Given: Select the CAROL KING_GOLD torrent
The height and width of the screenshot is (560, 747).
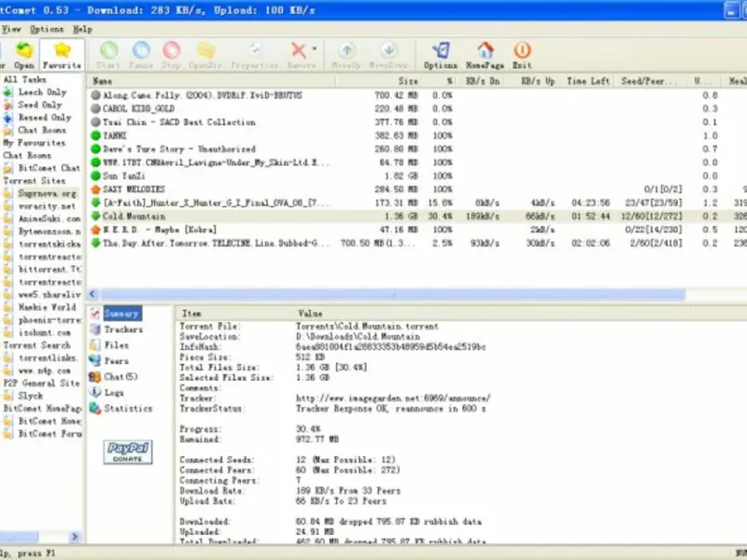Looking at the screenshot, I should [x=416, y=108].
